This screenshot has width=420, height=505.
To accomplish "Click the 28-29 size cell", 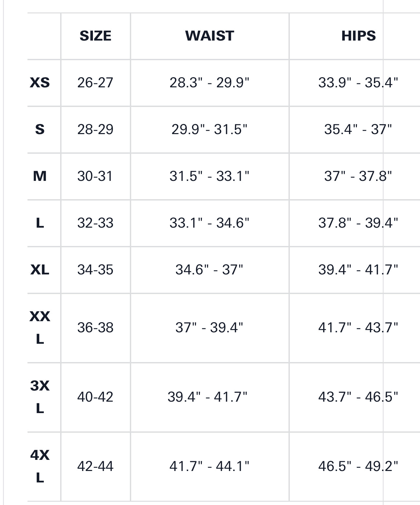I will click(95, 130).
